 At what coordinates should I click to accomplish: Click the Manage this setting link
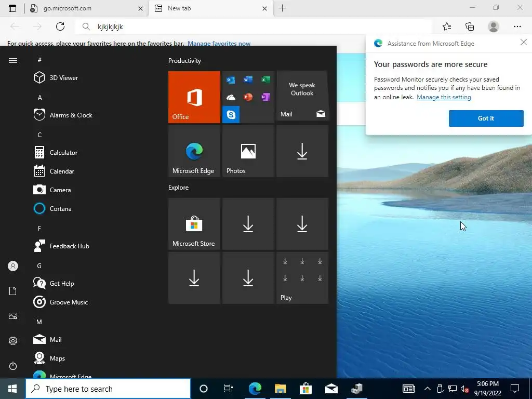pyautogui.click(x=444, y=97)
